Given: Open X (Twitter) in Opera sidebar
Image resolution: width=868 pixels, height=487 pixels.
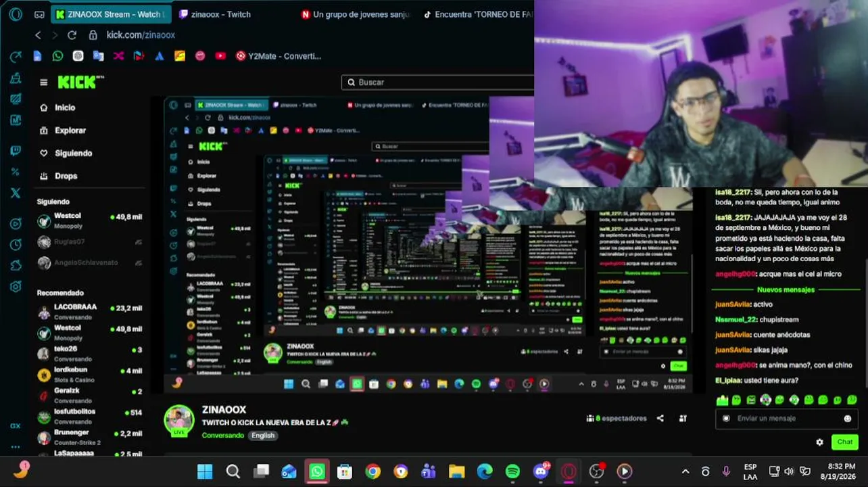Looking at the screenshot, I should click(x=16, y=193).
